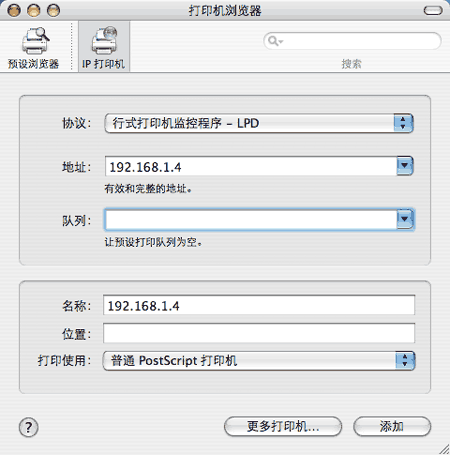Click into the 位置 location field
The image size is (450, 455).
click(x=259, y=333)
